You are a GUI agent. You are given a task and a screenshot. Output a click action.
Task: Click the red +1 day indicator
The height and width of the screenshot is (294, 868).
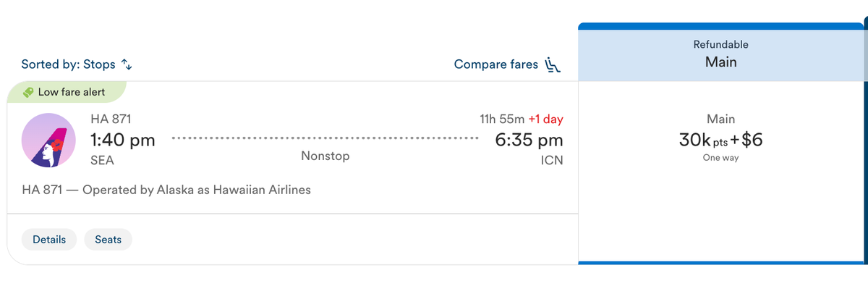(545, 119)
